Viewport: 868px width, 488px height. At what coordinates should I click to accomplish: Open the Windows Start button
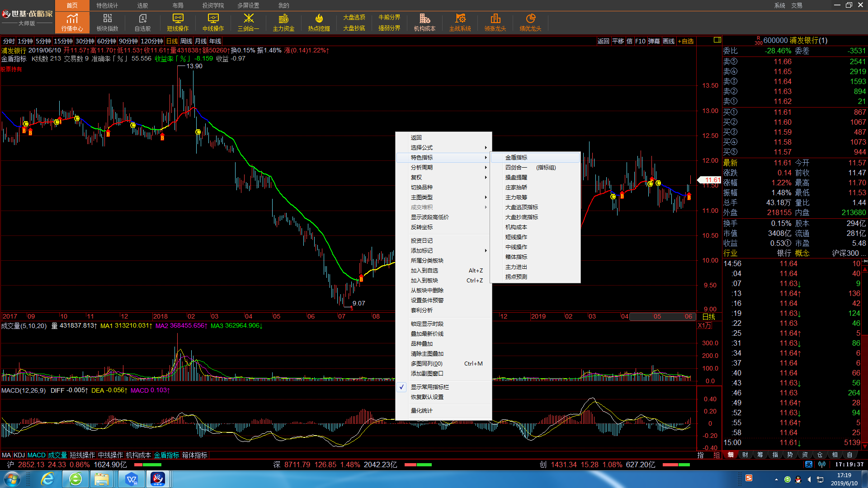coord(11,479)
